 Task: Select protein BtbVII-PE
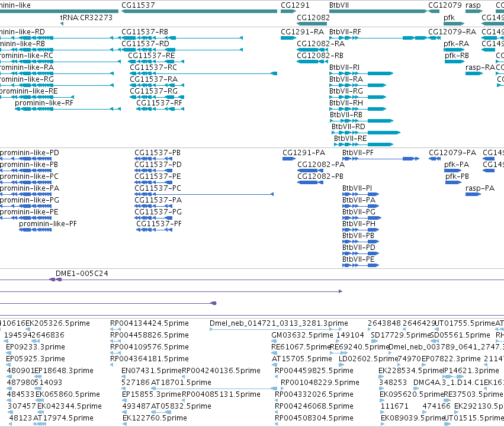358,260
